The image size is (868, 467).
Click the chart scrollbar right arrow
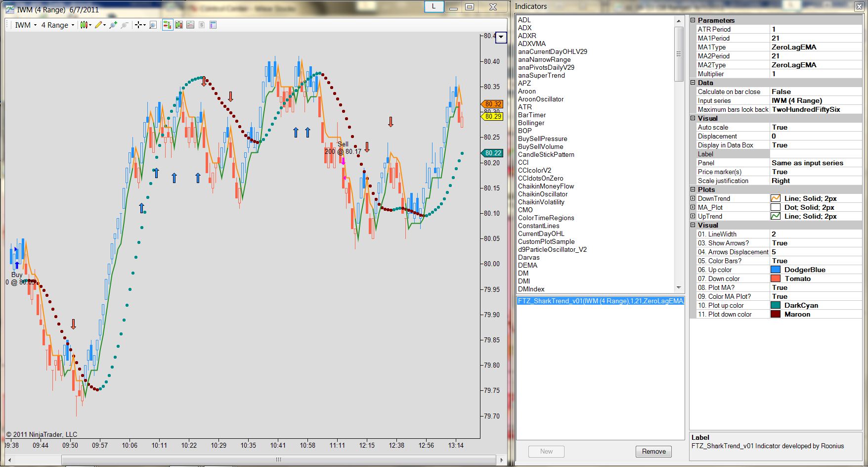502,460
